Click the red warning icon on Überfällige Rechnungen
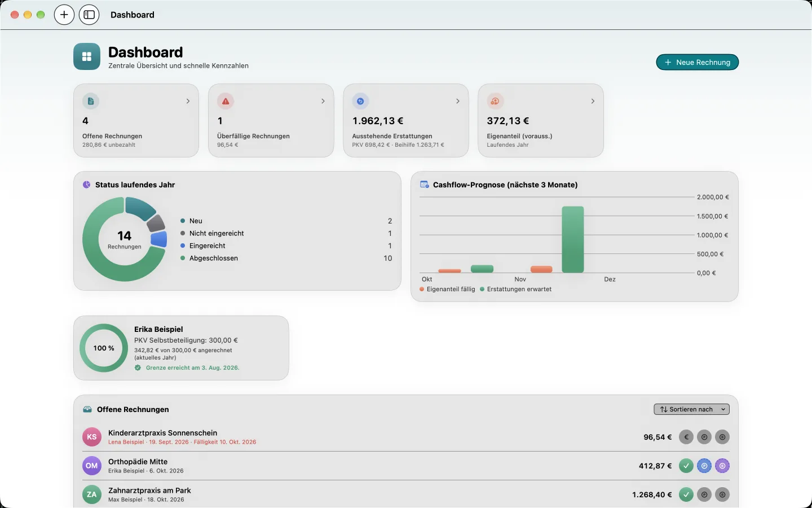Image resolution: width=812 pixels, height=508 pixels. click(x=226, y=101)
